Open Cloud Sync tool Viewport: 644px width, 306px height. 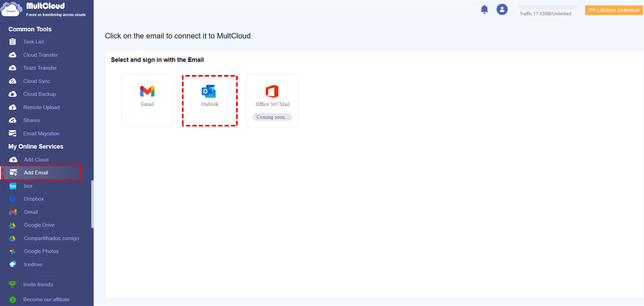click(36, 81)
